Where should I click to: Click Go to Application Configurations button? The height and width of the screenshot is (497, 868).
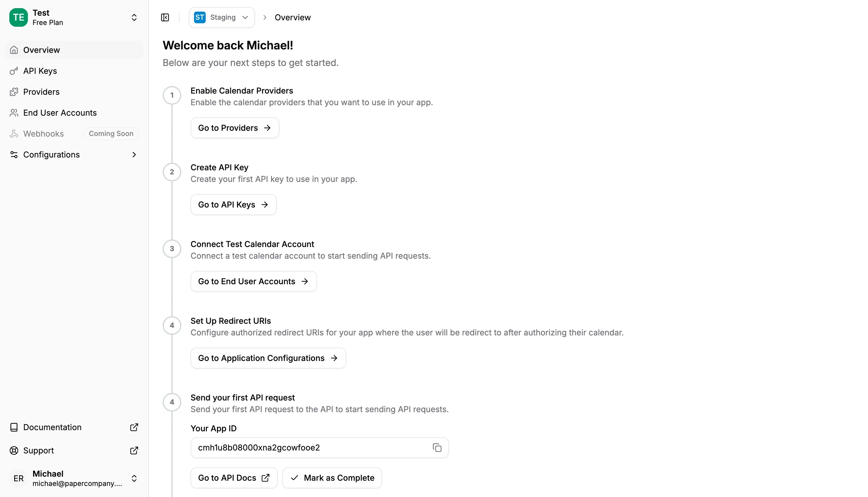268,358
